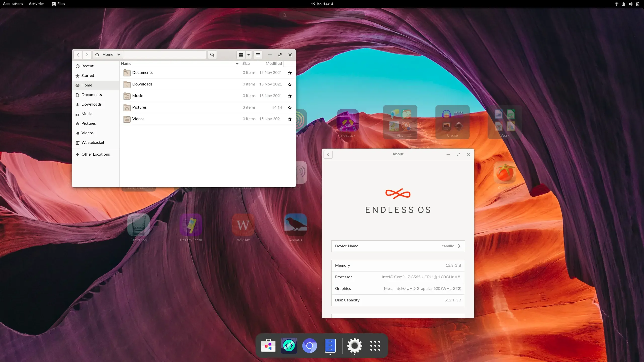Open Files from the dock
644x362 pixels.
point(330,346)
